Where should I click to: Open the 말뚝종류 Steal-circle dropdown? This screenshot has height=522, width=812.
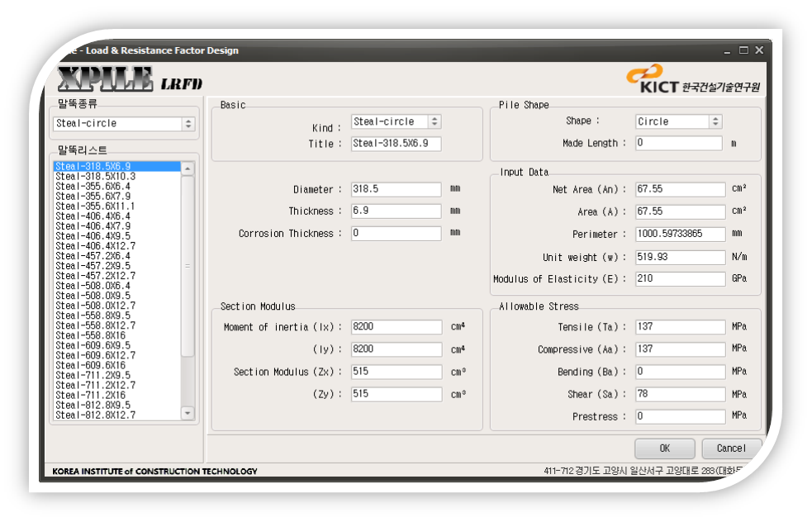pyautogui.click(x=124, y=124)
